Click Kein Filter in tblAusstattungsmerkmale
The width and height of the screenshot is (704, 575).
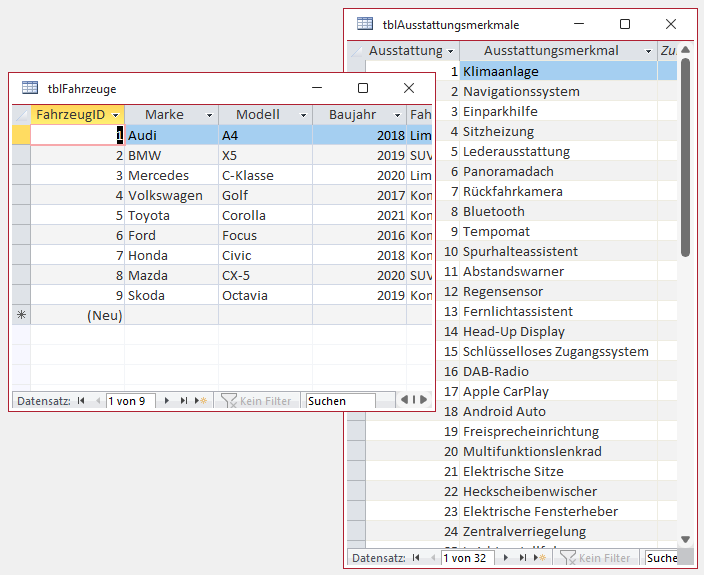(x=595, y=558)
